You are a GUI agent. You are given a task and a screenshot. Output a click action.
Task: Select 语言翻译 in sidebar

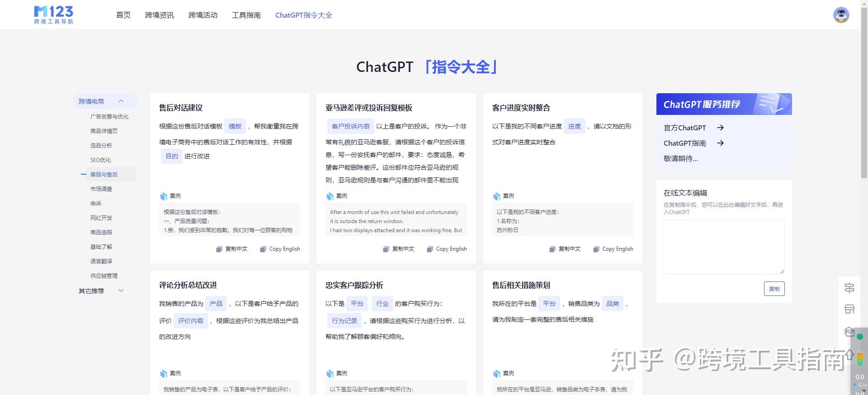click(x=101, y=261)
